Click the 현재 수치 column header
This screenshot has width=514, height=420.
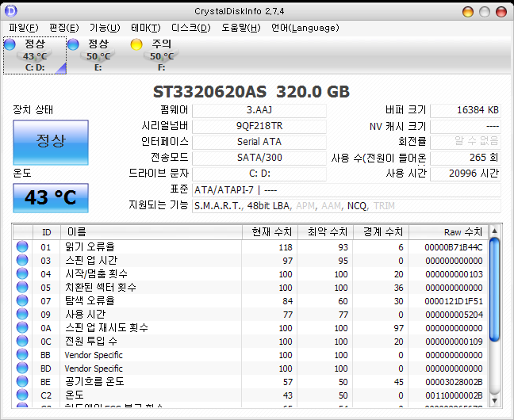pos(270,232)
